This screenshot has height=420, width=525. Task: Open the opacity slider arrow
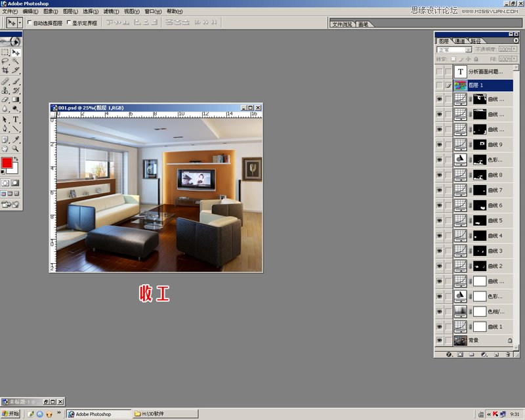[x=514, y=49]
